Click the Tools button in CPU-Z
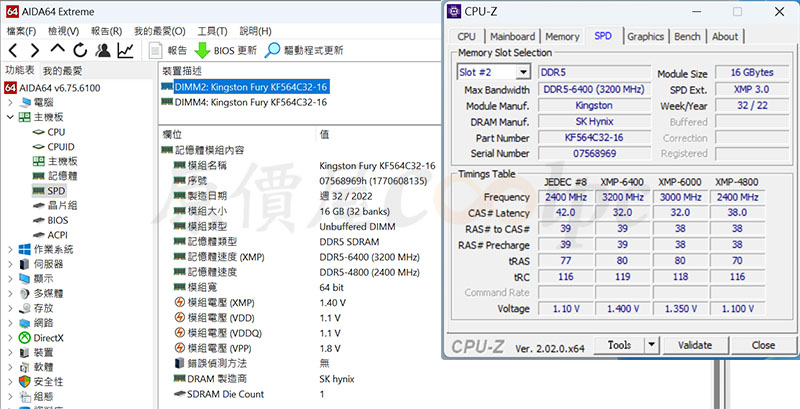The image size is (800, 409). (x=619, y=345)
